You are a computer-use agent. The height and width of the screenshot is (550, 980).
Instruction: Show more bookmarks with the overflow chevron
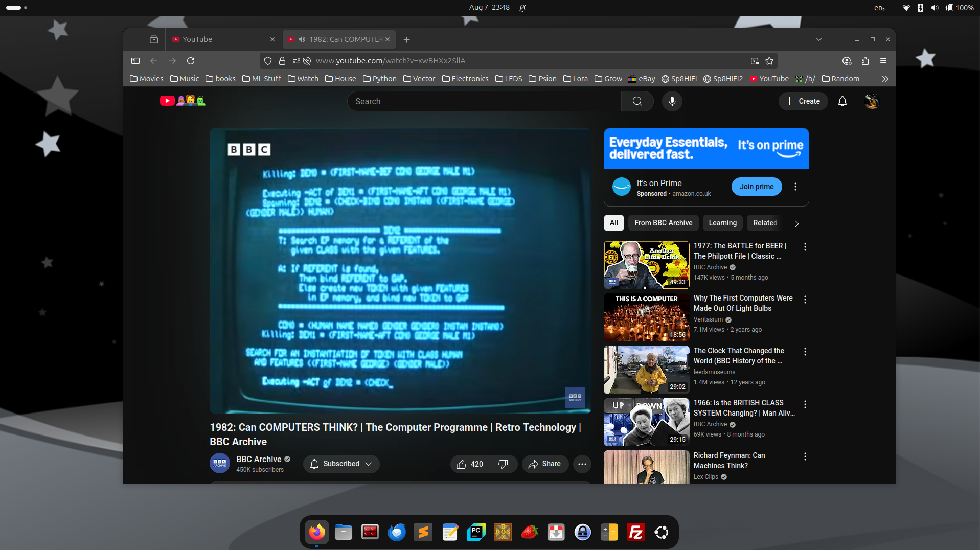[x=885, y=79]
